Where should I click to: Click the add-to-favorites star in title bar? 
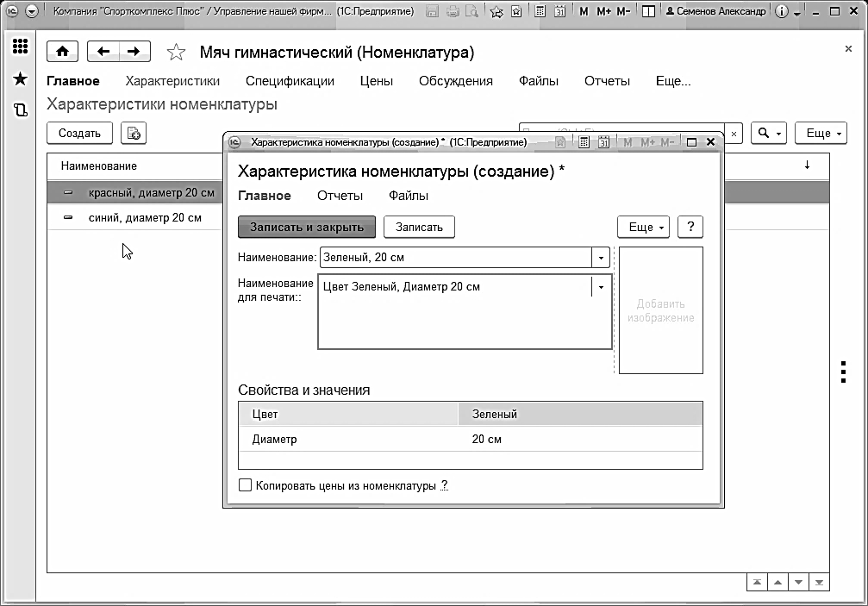point(496,11)
